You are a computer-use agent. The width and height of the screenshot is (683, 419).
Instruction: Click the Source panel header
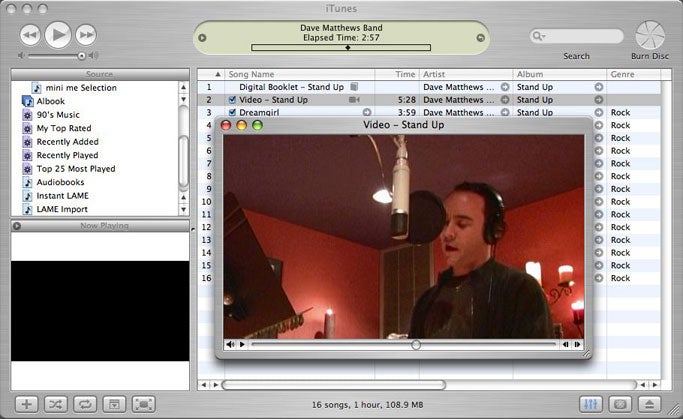point(100,74)
